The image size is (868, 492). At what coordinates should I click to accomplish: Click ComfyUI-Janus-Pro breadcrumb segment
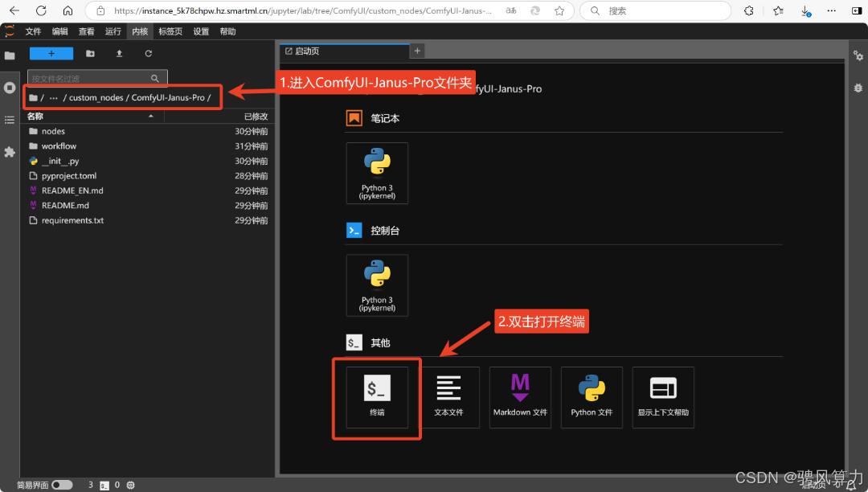(x=168, y=97)
